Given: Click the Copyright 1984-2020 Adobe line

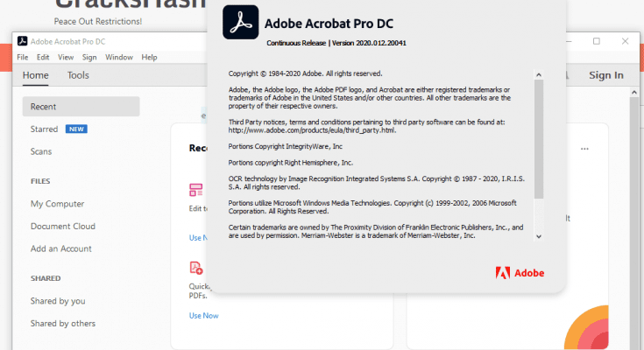Looking at the screenshot, I should (x=305, y=73).
